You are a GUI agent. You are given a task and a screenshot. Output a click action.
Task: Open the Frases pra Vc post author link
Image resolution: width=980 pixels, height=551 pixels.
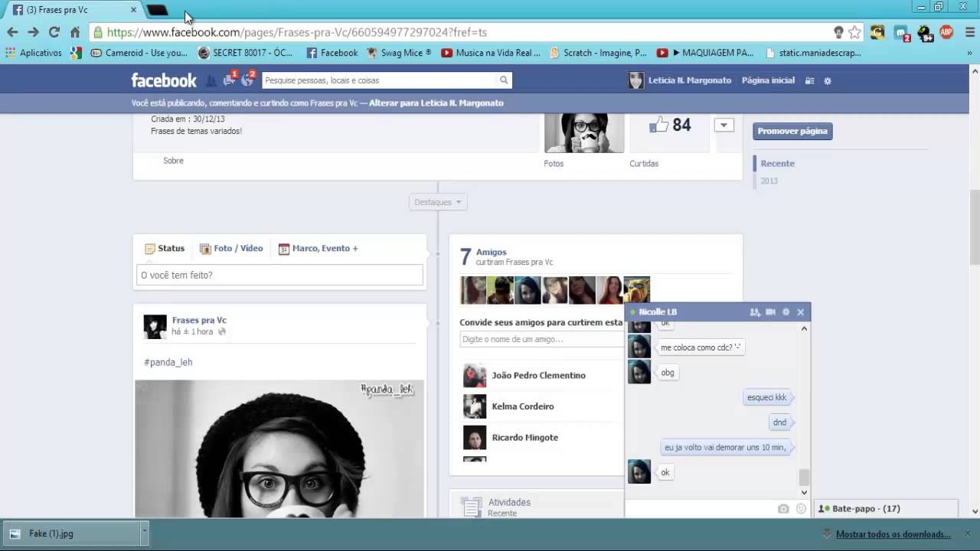199,321
